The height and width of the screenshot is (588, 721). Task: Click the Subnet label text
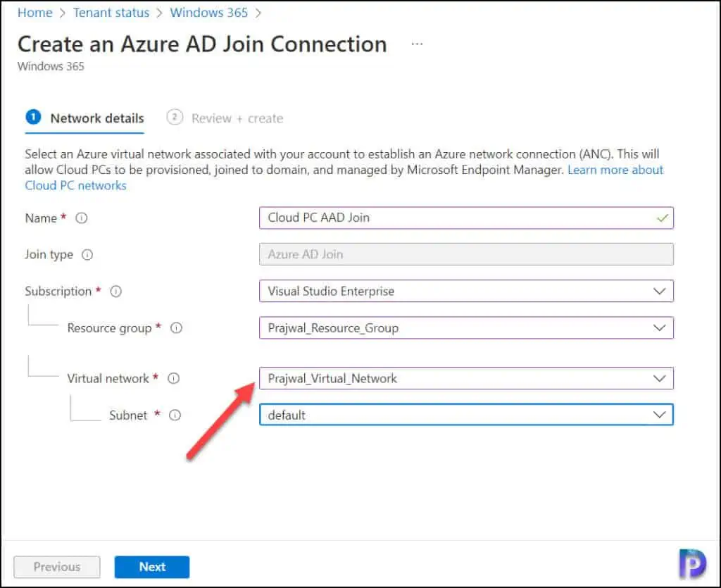click(128, 415)
